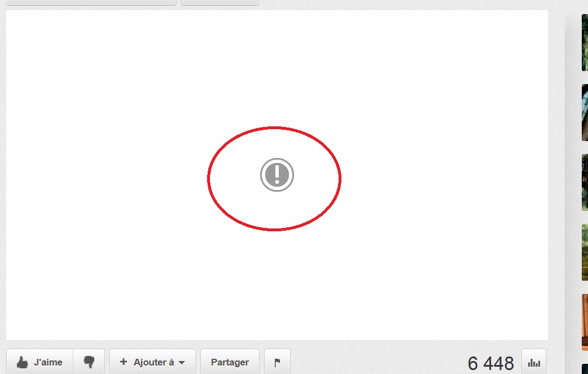Like the video with J'aime thumbs-up
This screenshot has height=374, width=588.
(x=40, y=362)
